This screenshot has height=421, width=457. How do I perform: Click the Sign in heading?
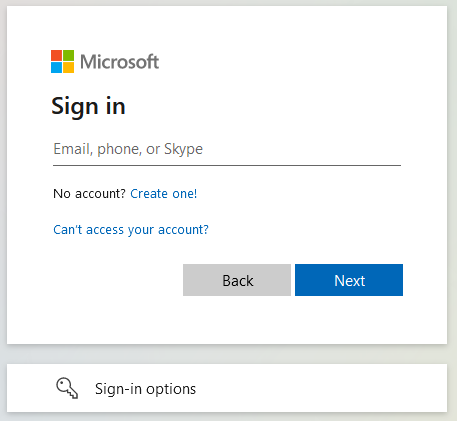tap(88, 106)
